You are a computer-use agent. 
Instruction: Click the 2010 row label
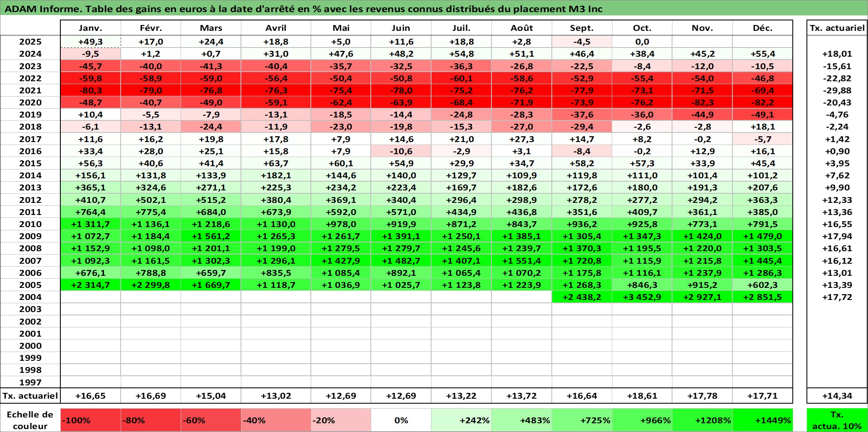(x=30, y=224)
